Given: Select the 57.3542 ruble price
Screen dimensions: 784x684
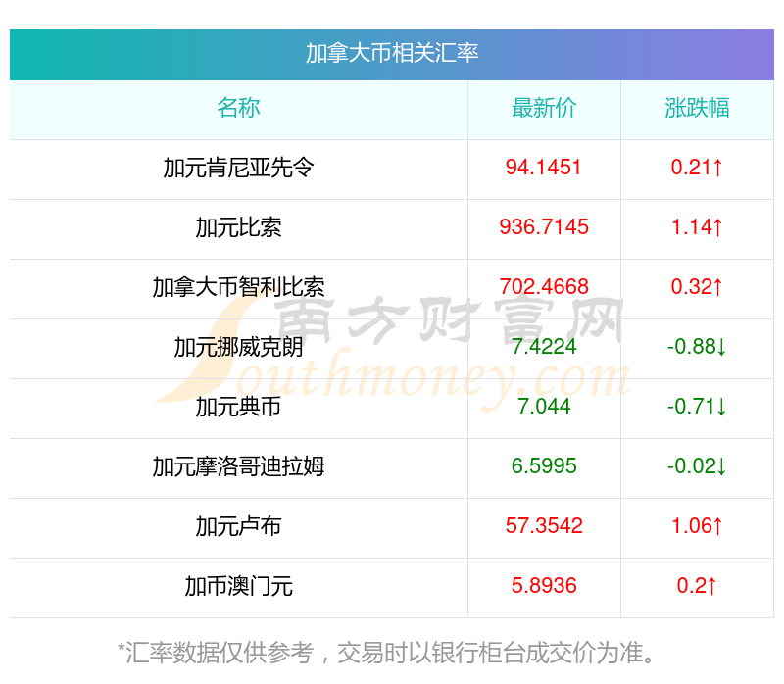Looking at the screenshot, I should click(544, 525).
